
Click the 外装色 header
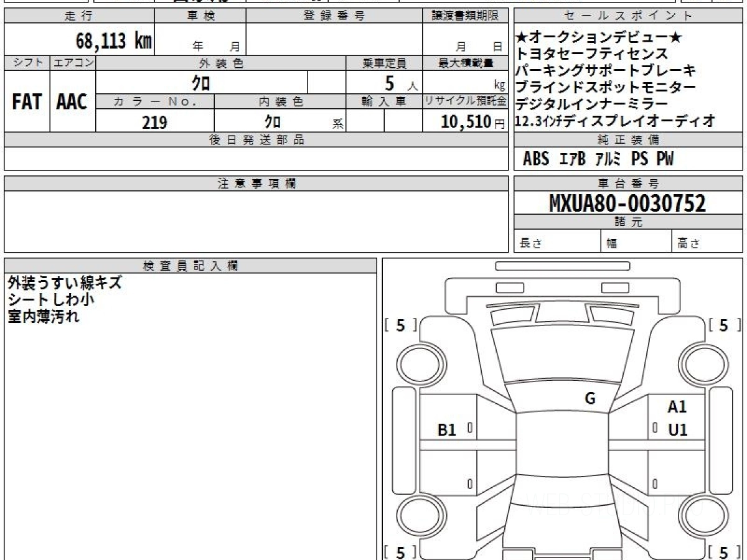(x=221, y=63)
